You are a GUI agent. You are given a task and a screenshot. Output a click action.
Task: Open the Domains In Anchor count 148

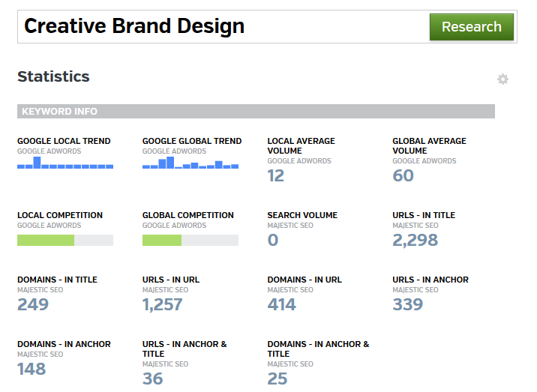pos(31,369)
